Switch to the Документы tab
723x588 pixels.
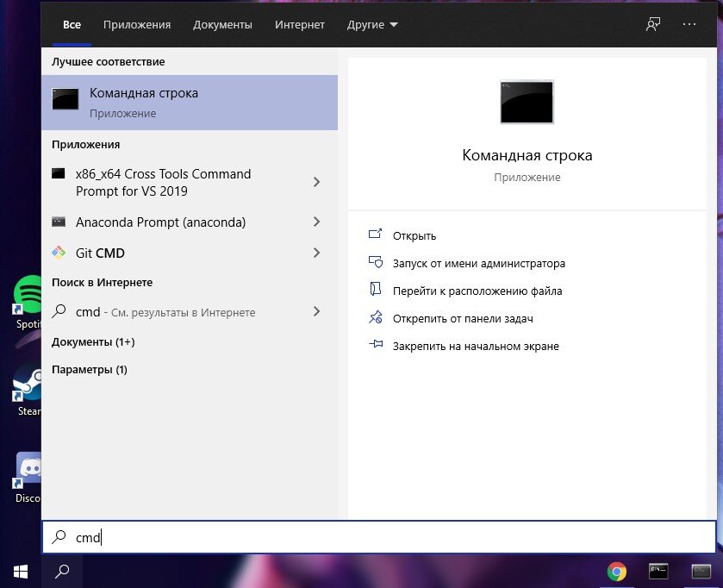pos(222,24)
